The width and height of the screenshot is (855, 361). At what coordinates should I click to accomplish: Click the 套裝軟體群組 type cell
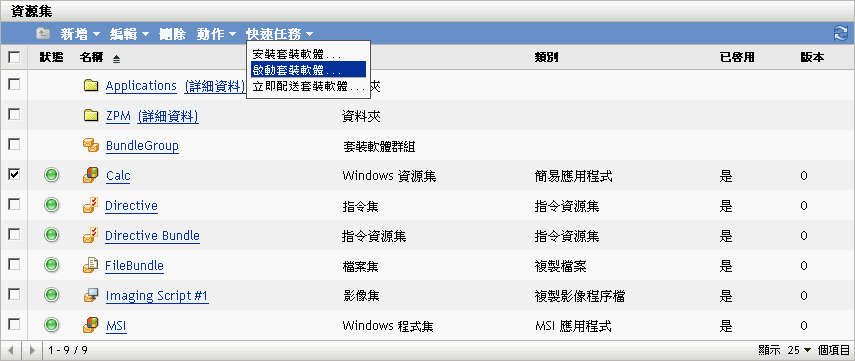[380, 146]
